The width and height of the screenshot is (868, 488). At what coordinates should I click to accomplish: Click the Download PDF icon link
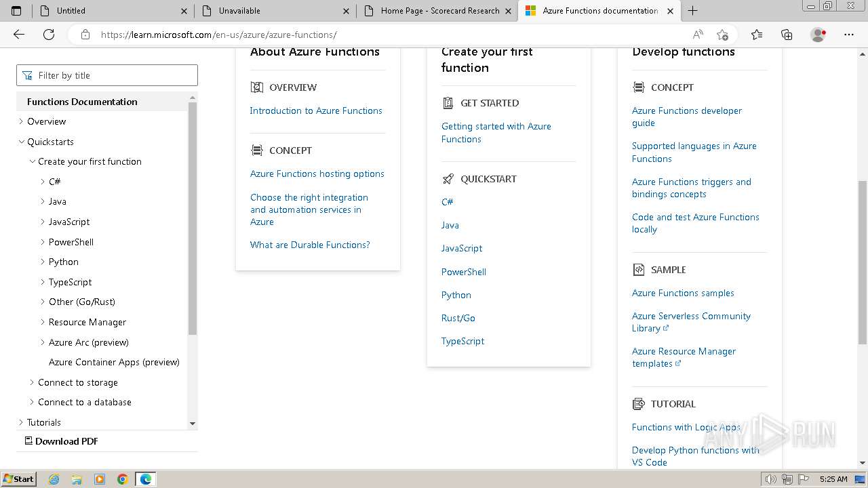(x=62, y=441)
